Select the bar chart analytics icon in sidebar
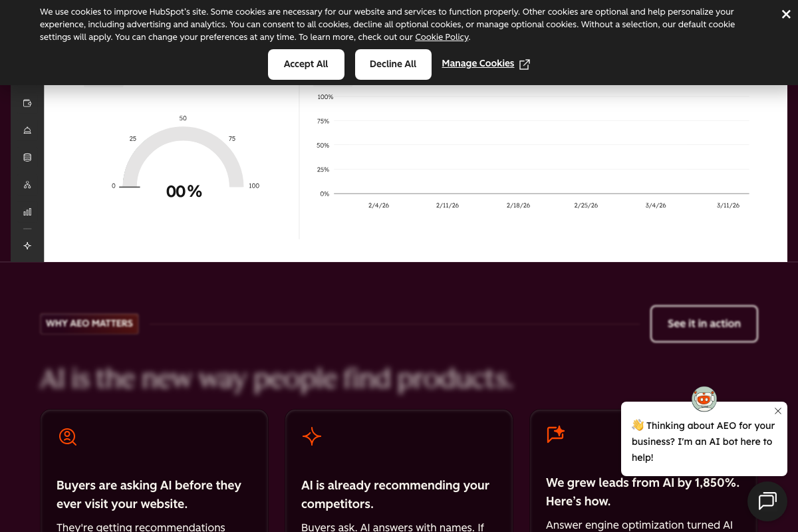 click(x=27, y=211)
